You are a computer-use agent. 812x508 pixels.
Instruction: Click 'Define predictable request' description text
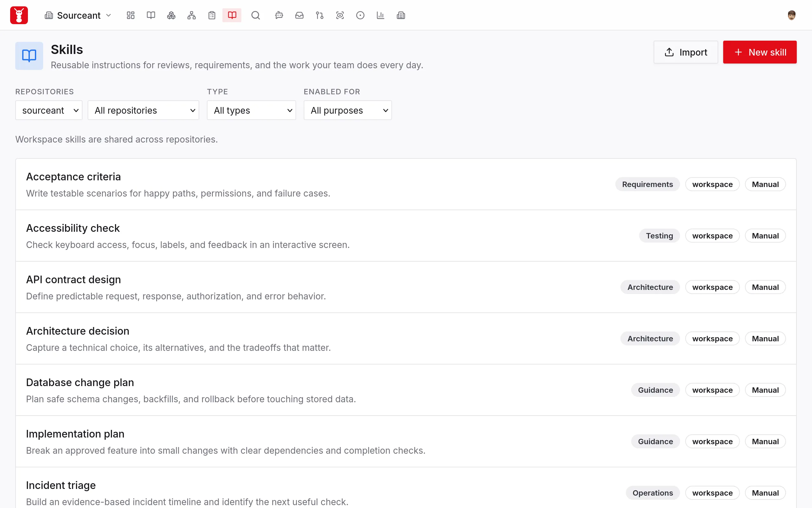coord(176,296)
